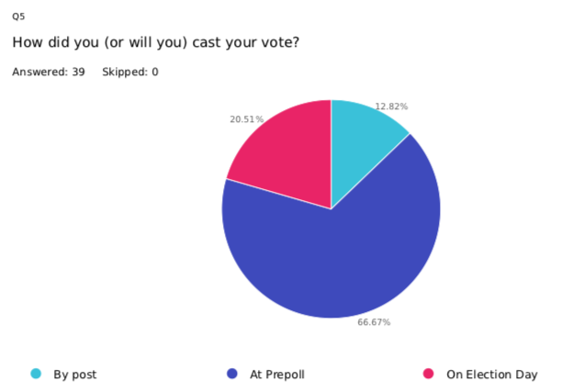
Task: Select the By post legend label
Action: [75, 375]
